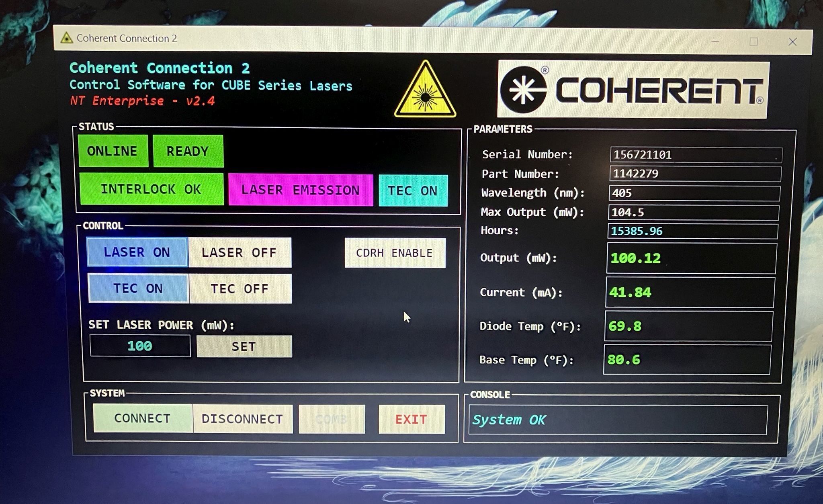Click the Diode Temp reading 69.8

(x=689, y=326)
